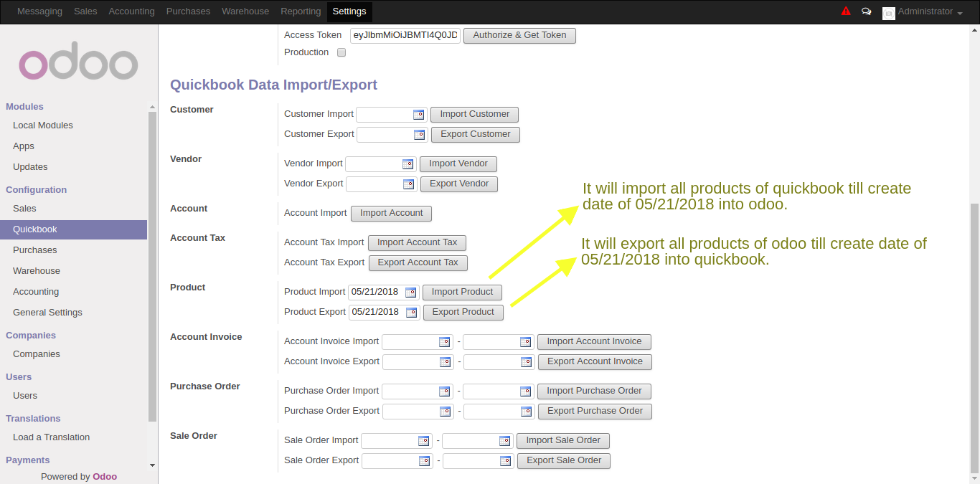980x484 pixels.
Task: Click the Export Account Tax button
Action: [x=418, y=262]
